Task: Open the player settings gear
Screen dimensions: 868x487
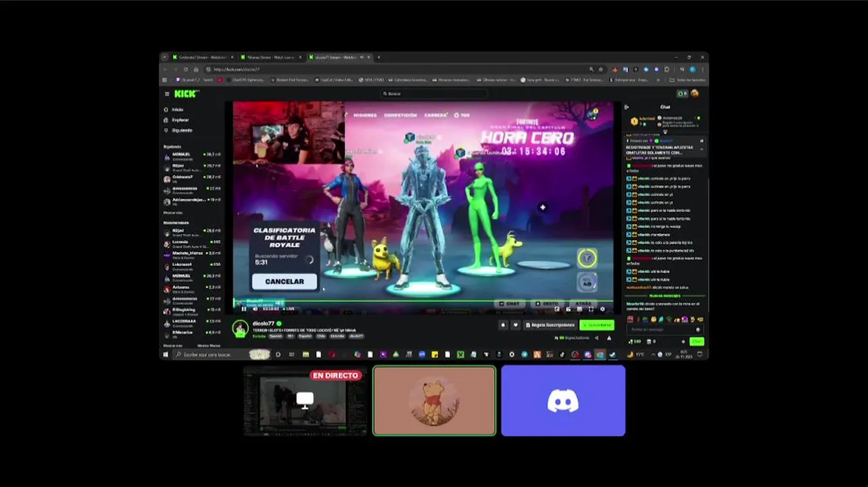Action: coord(602,309)
